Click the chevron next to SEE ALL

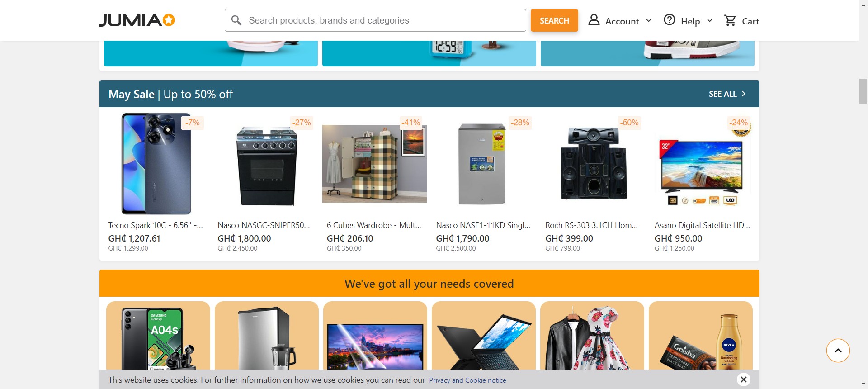(743, 94)
